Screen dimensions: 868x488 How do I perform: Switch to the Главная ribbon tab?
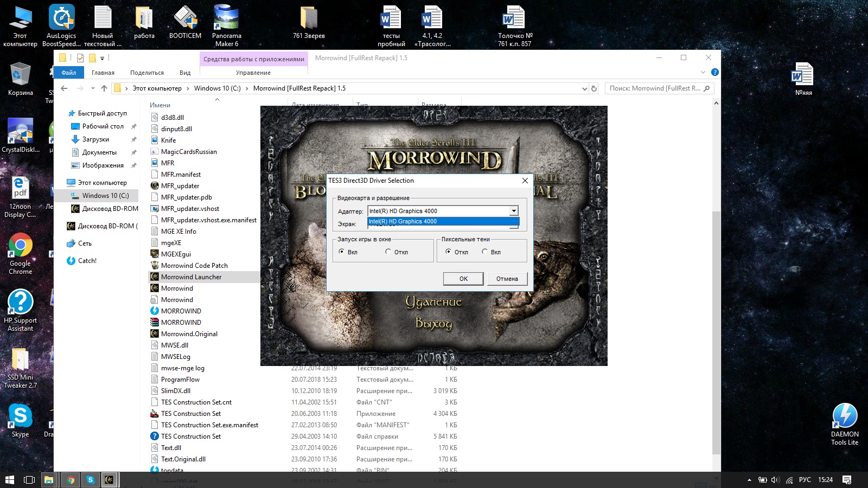pyautogui.click(x=103, y=73)
